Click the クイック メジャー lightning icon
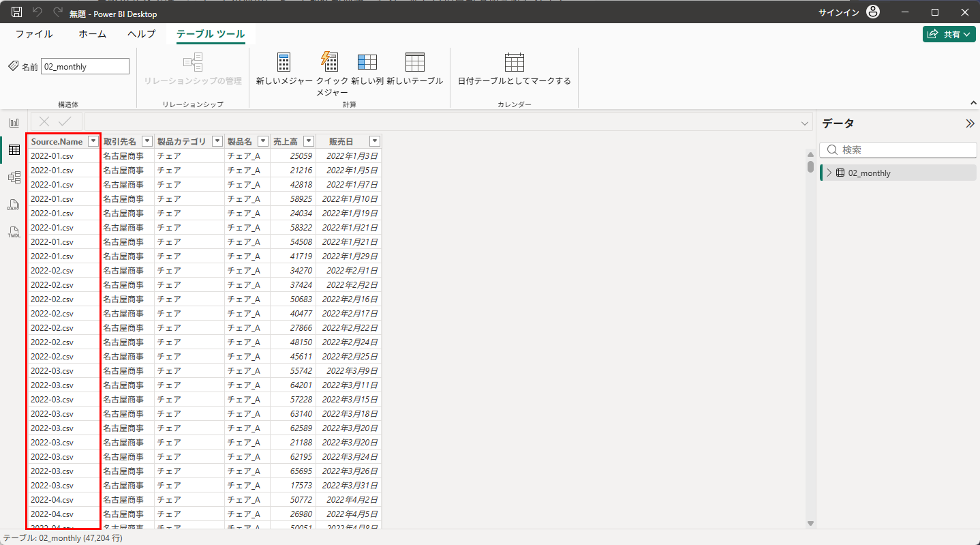Viewport: 980px width, 545px height. [330, 61]
